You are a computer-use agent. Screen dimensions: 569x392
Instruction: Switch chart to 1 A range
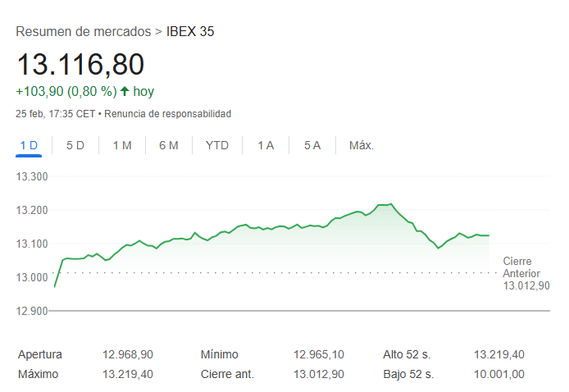[266, 145]
